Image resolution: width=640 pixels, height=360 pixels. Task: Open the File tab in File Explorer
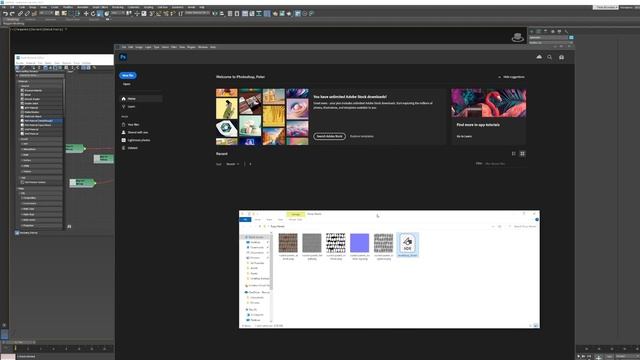[x=245, y=220]
